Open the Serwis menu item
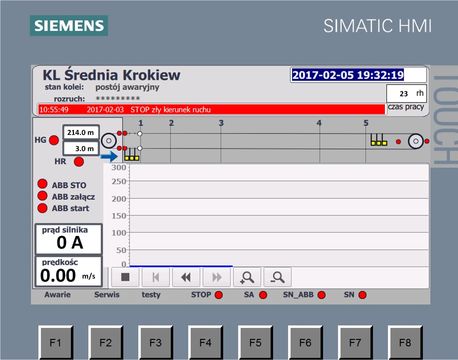 coord(107,295)
